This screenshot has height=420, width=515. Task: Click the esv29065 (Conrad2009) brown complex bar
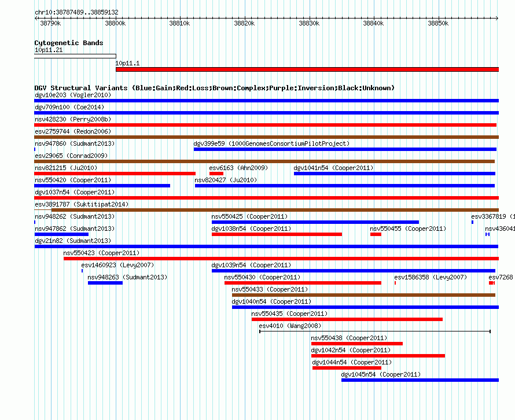click(264, 161)
